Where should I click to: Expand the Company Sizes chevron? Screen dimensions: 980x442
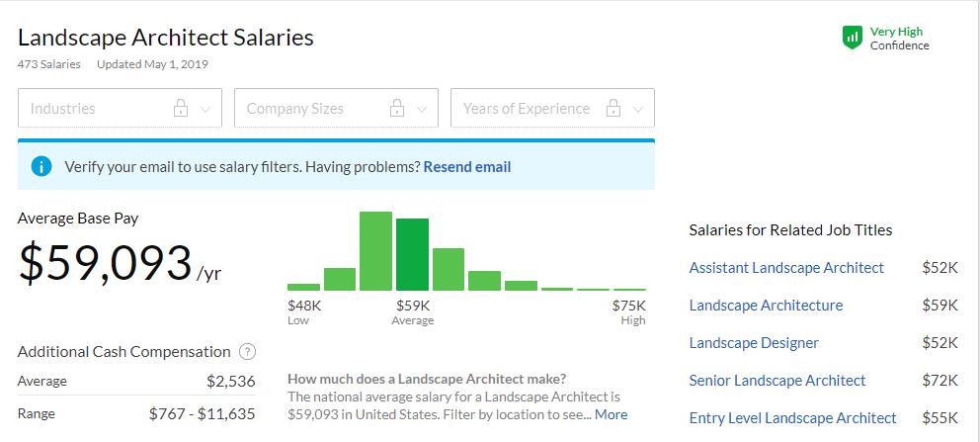[x=422, y=110]
